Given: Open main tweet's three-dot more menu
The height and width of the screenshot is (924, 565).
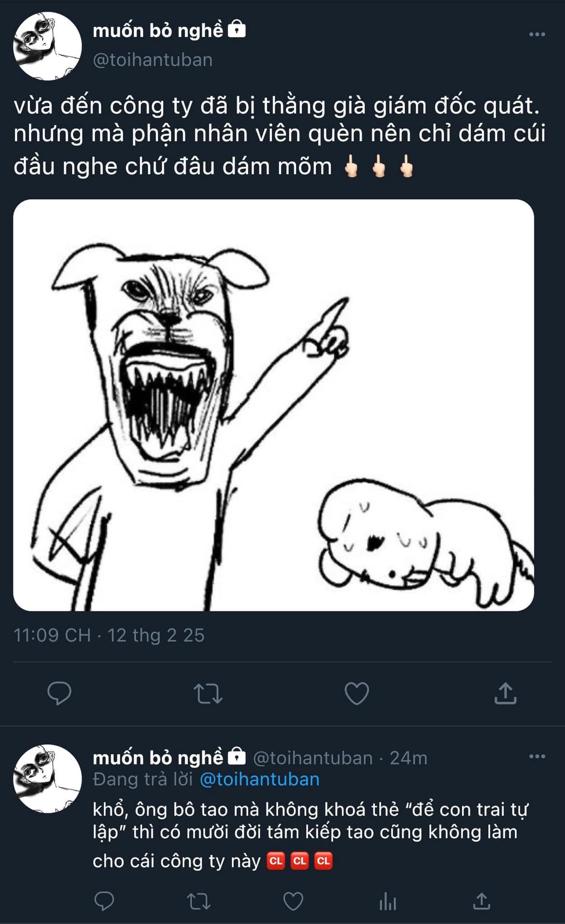Looking at the screenshot, I should tap(537, 34).
